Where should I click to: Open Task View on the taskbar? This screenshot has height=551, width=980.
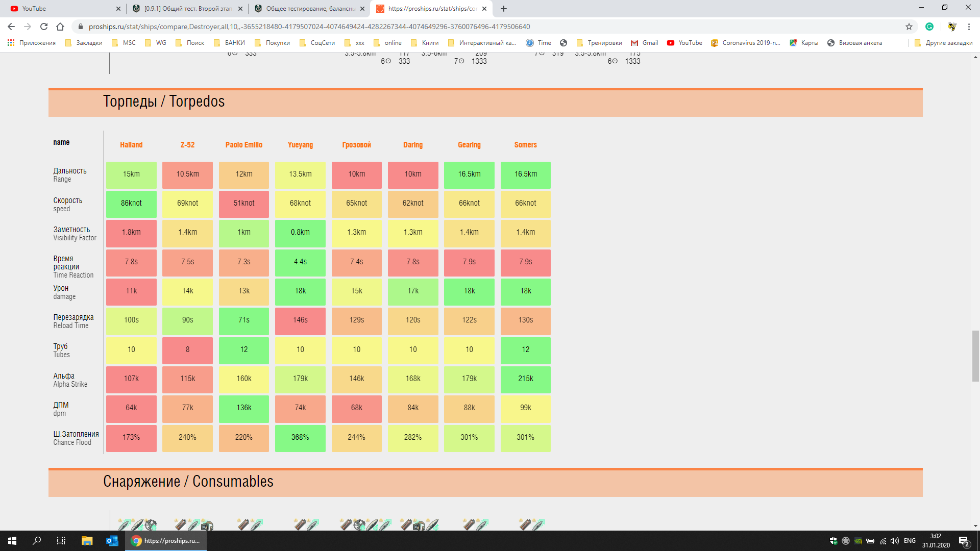(61, 541)
